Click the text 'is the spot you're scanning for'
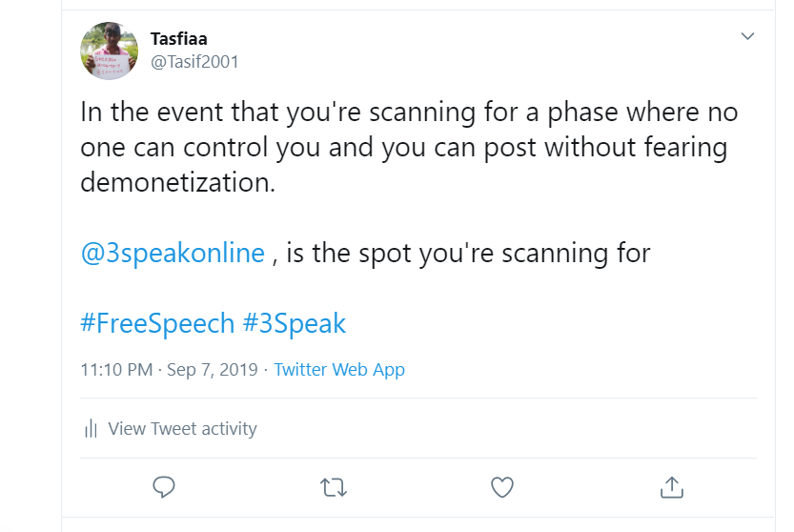Viewport: 794px width, 532px height. [x=468, y=253]
